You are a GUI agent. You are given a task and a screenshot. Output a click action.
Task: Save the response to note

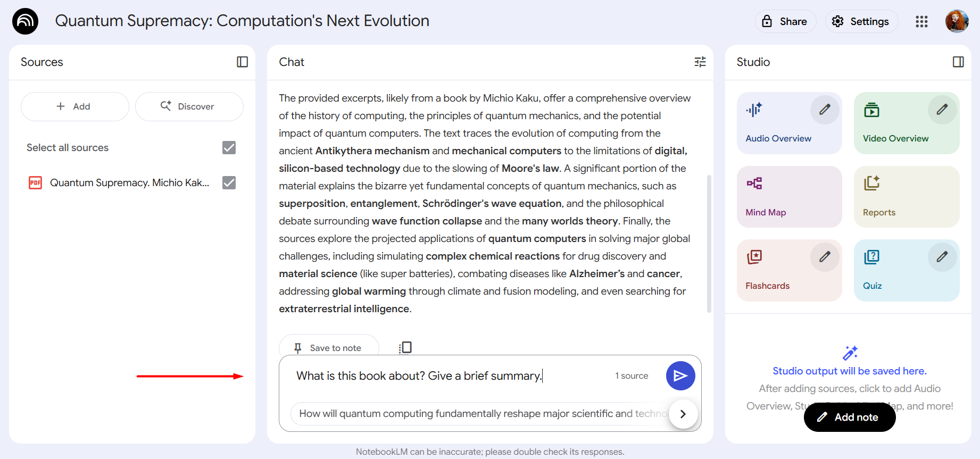329,347
